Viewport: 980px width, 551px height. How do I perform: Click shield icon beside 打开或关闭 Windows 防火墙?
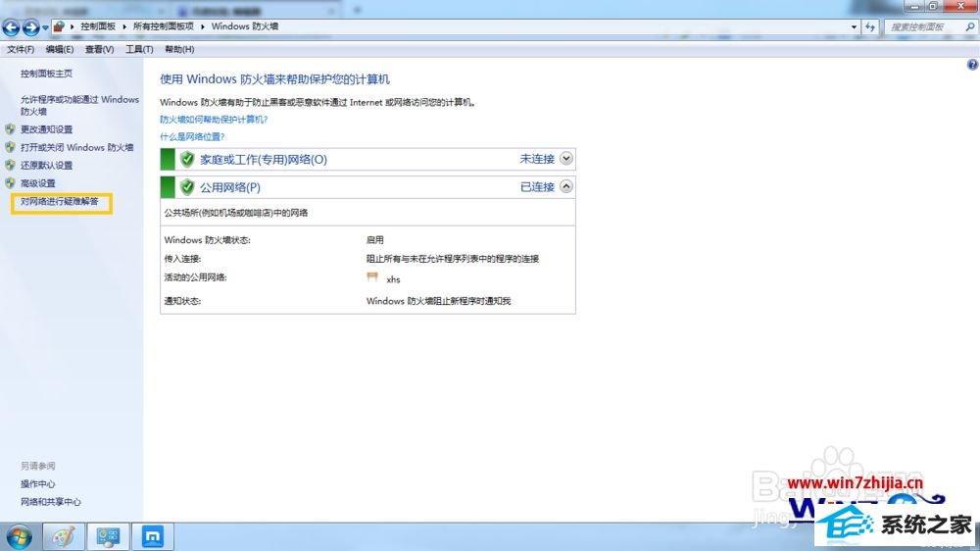tap(10, 147)
